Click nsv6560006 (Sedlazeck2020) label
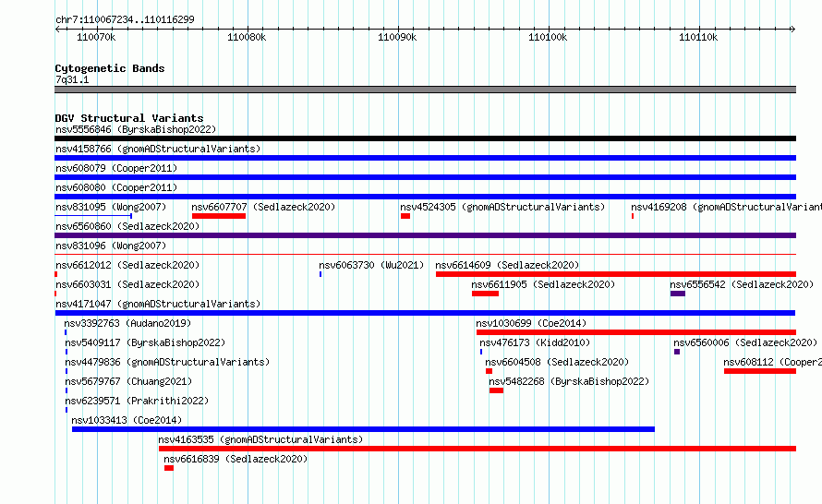This screenshot has width=822, height=504. pos(745,342)
